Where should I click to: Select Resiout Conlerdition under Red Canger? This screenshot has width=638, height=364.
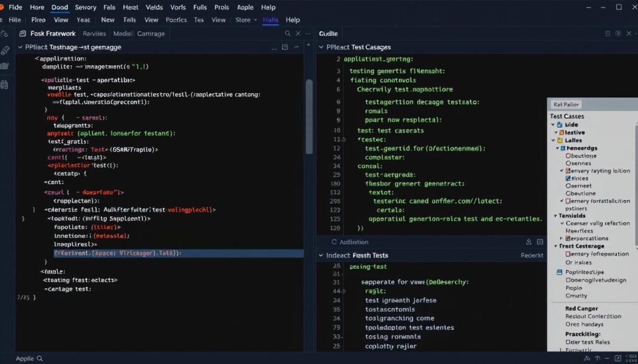tap(593, 317)
